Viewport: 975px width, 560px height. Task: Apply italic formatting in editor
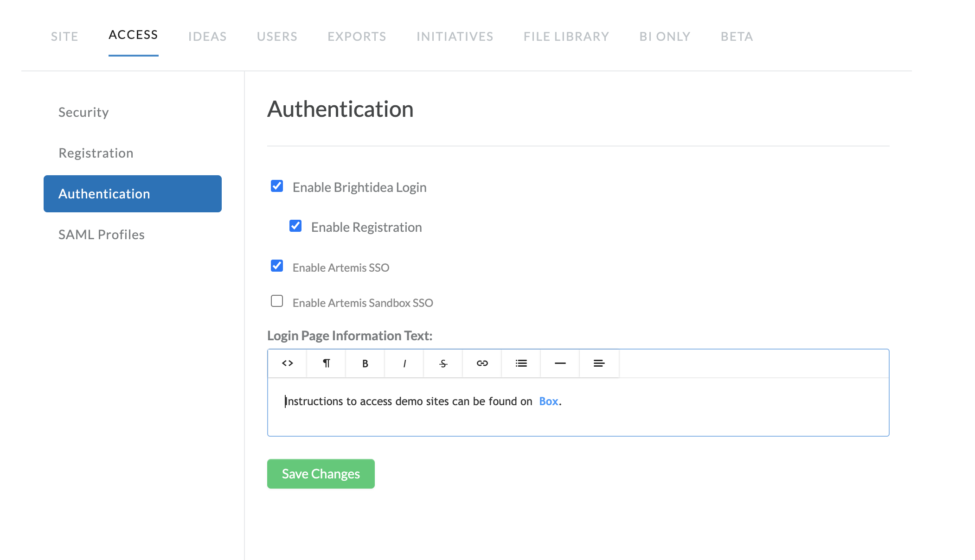tap(404, 363)
